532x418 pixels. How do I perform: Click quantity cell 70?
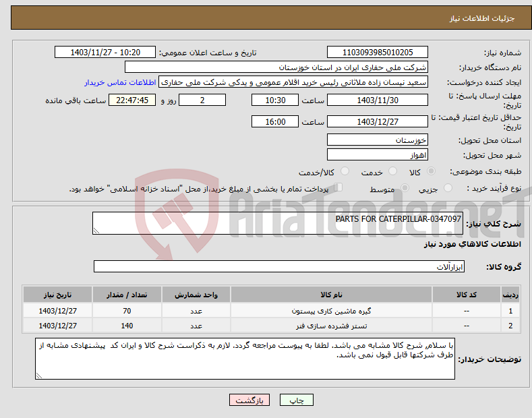click(127, 311)
